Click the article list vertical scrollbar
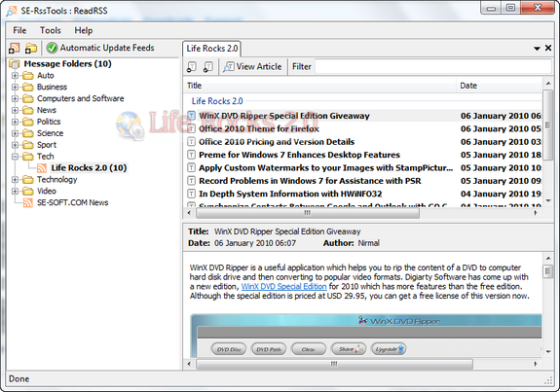This screenshot has height=392, width=560. 547,125
